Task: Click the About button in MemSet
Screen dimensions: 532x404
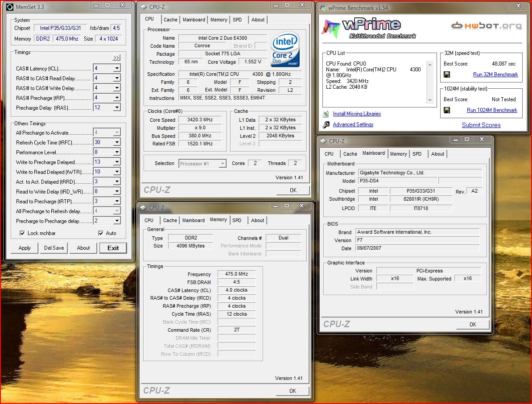Action: point(83,248)
